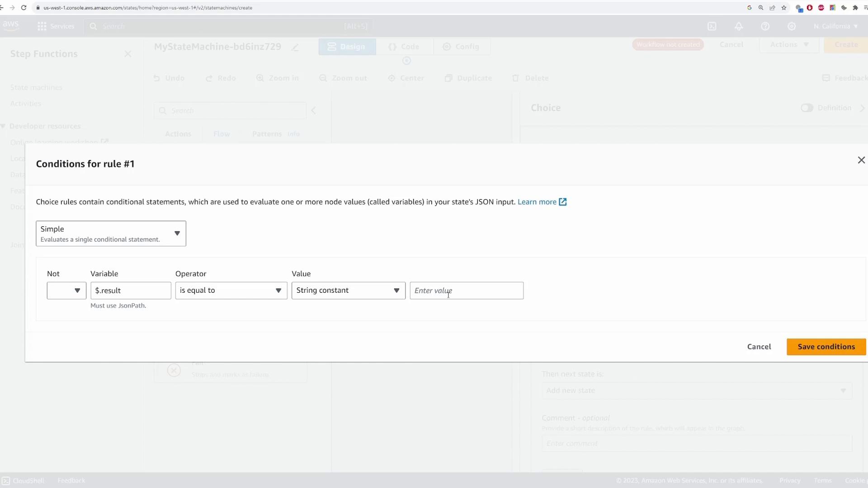
Task: Open the Simple condition type dropdown
Action: [111, 234]
